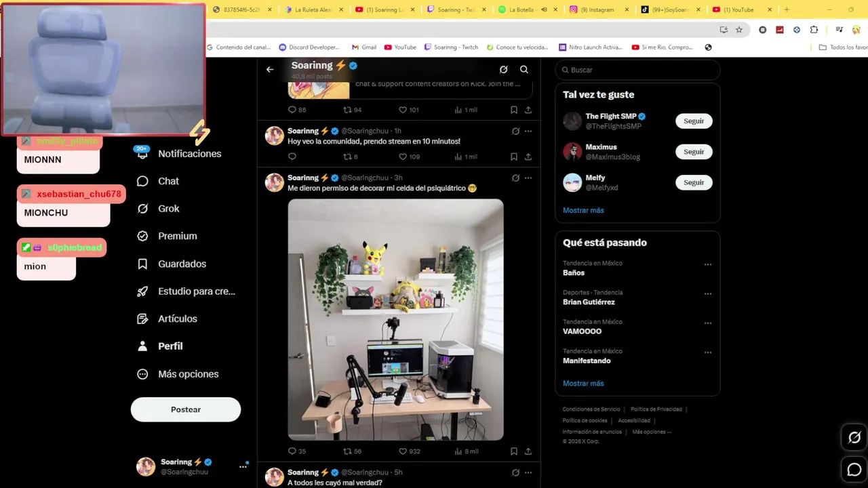This screenshot has width=868, height=488.
Task: Open the Discord Developer bookmark
Action: [309, 47]
